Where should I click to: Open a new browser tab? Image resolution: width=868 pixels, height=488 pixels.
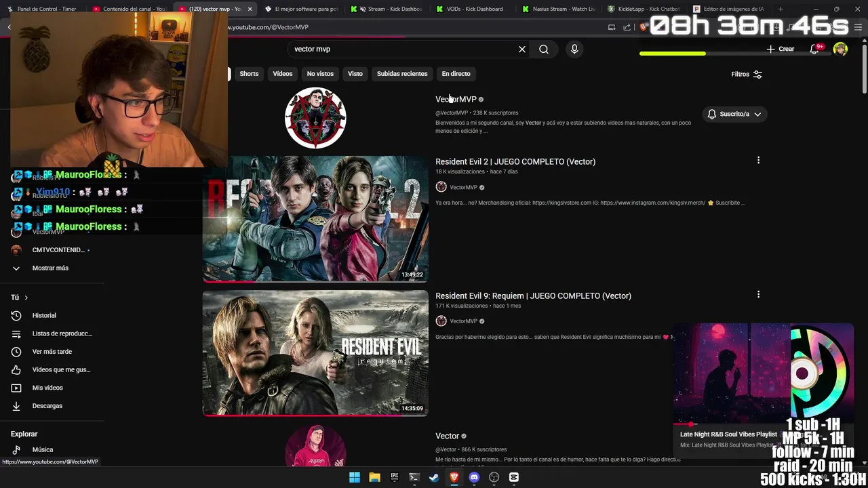pyautogui.click(x=781, y=9)
